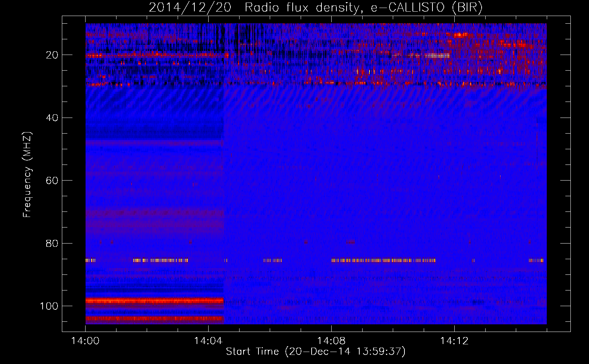
Task: Click the 100 MHz frequency tick label
Action: [x=49, y=306]
